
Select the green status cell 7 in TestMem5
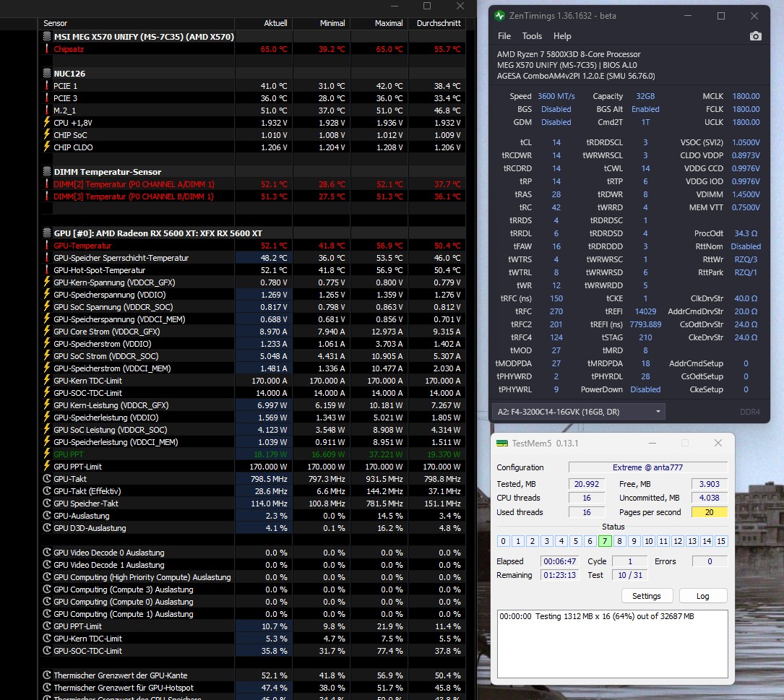606,540
